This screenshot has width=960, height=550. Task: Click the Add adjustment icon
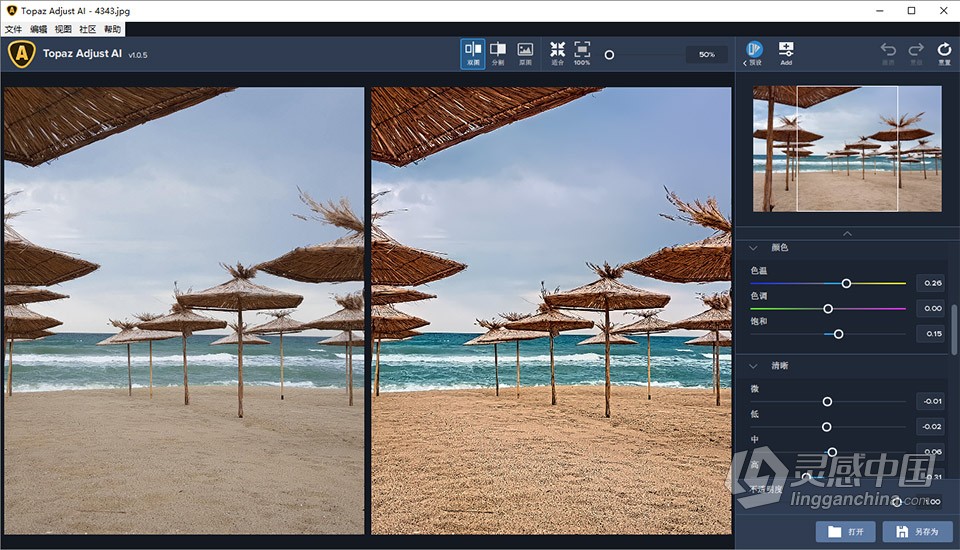click(x=786, y=54)
